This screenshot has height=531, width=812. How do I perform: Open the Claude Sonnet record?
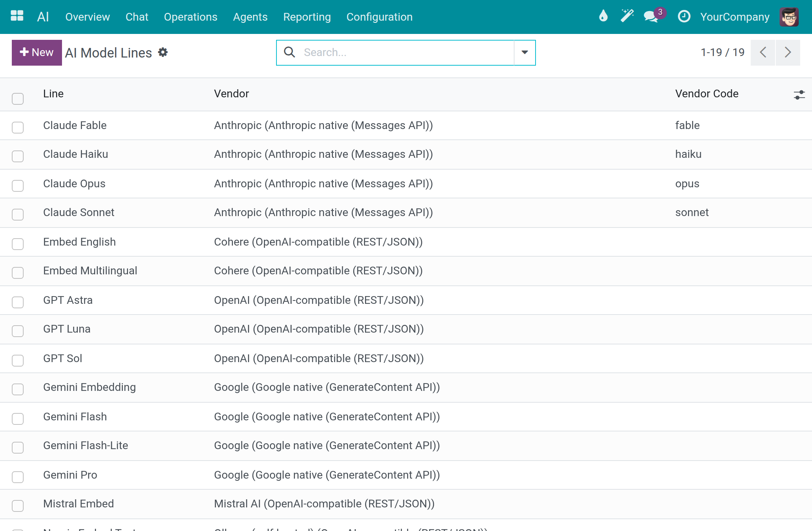click(x=79, y=212)
